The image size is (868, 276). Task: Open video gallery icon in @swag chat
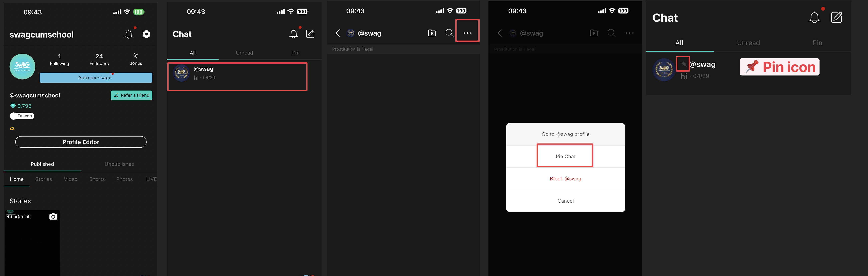(x=432, y=33)
